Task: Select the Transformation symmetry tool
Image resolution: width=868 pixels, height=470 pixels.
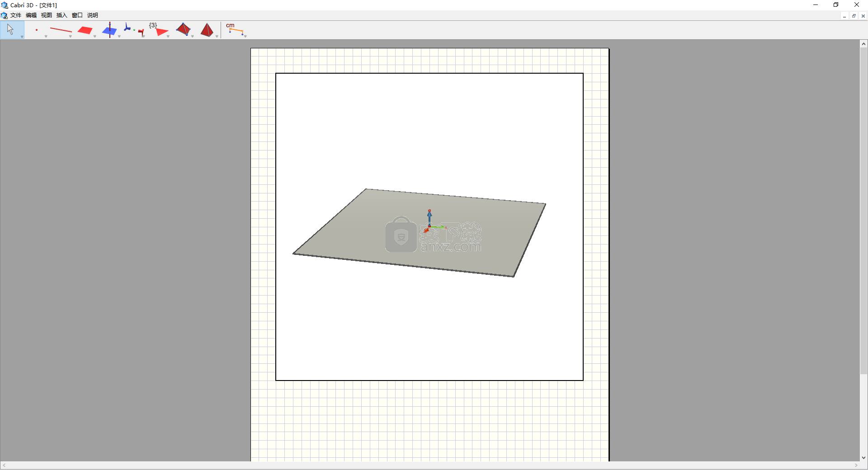Action: pyautogui.click(x=134, y=30)
